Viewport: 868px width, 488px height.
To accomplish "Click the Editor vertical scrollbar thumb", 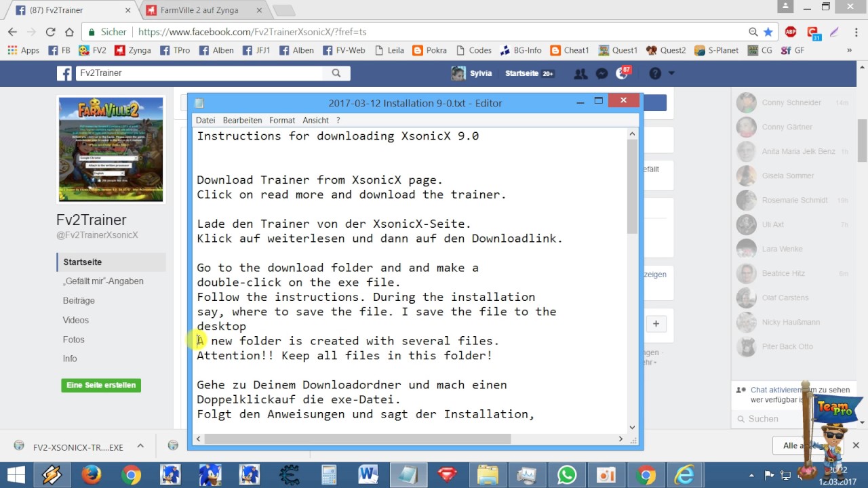I will [x=632, y=187].
